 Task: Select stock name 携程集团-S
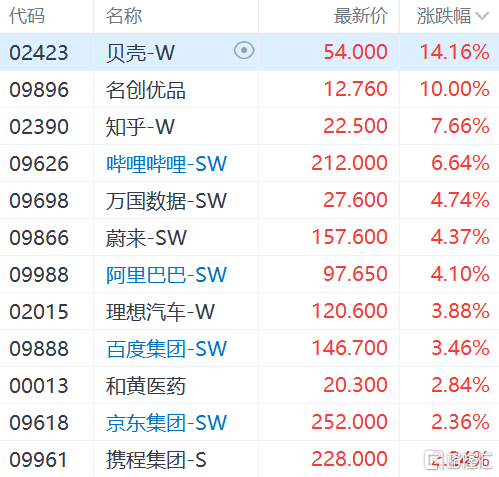pyautogui.click(x=156, y=460)
